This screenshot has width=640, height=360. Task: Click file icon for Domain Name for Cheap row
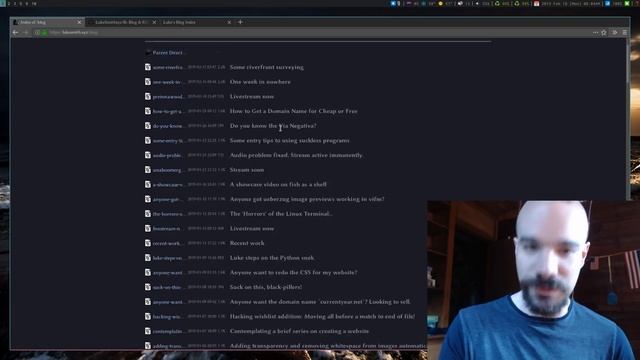(x=148, y=111)
